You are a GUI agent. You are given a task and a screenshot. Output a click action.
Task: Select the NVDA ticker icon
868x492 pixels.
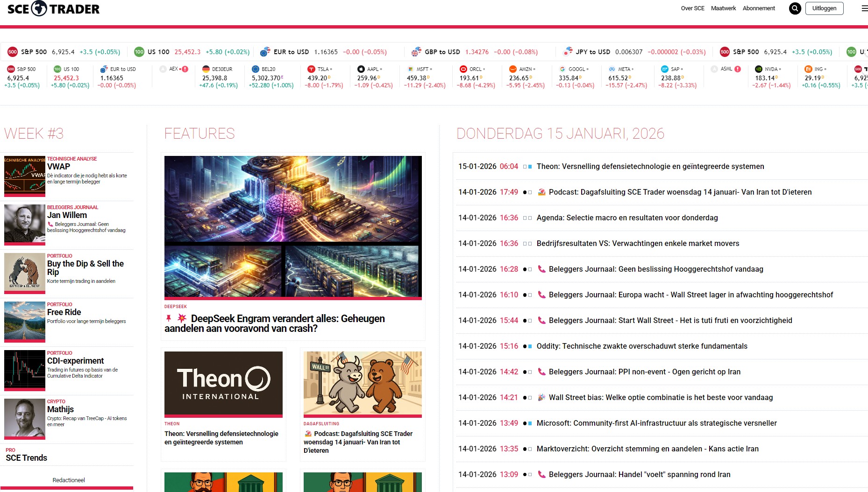(759, 69)
